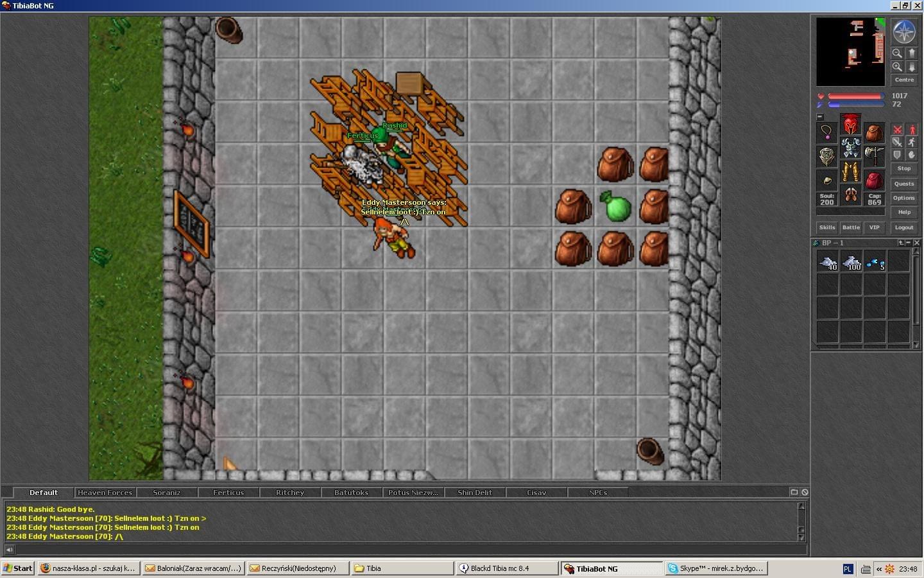Switch to the Cisav chat tab
Viewport: 924px width, 578px height.
point(536,493)
